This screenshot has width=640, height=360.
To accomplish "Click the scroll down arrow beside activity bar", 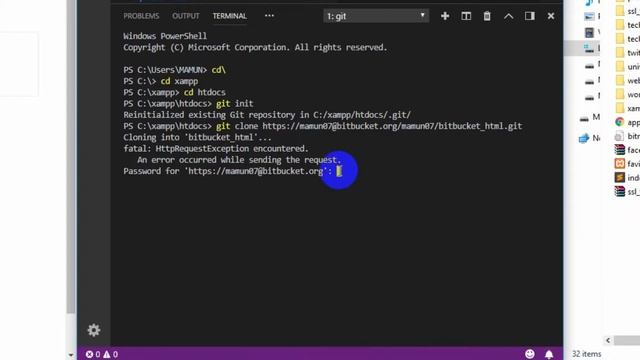I will [71, 355].
